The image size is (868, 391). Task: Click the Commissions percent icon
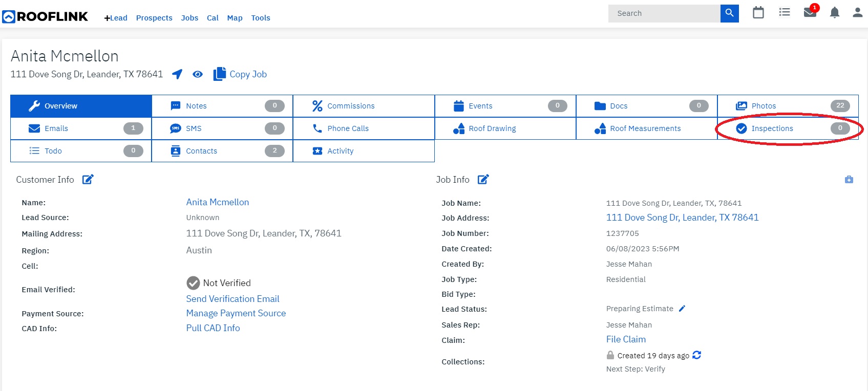(317, 106)
